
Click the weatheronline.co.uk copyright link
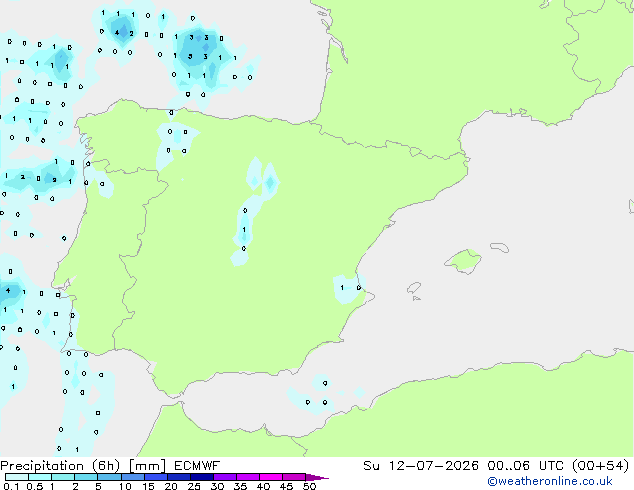549,481
